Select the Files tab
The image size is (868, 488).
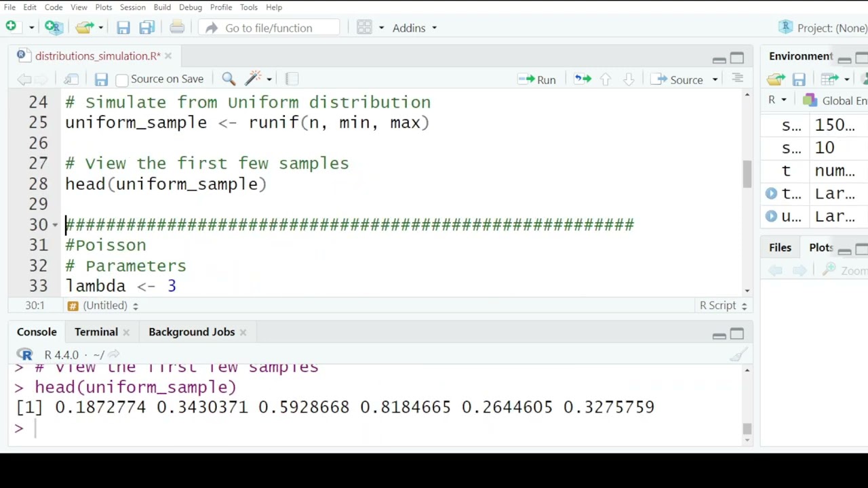coord(780,248)
